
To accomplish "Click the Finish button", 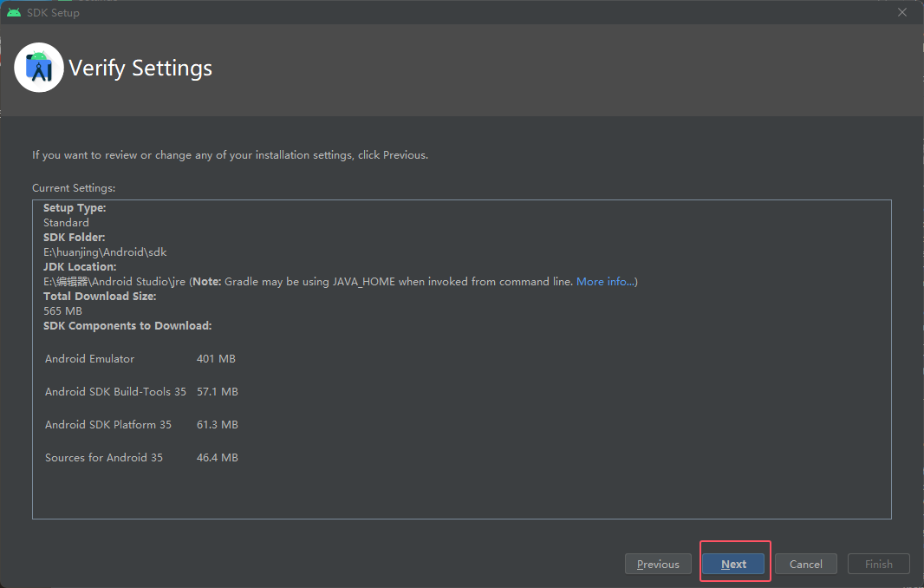I will point(879,564).
